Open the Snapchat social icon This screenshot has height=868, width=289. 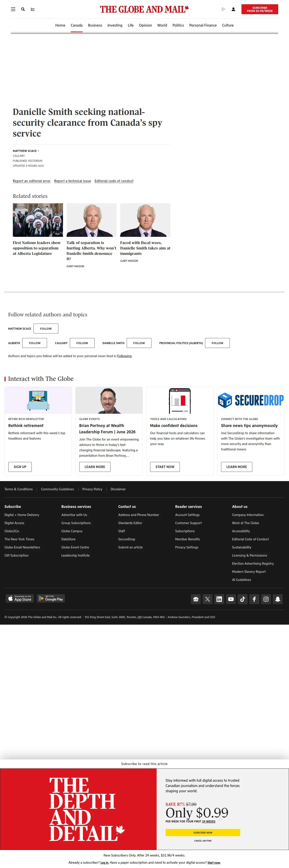tap(278, 599)
